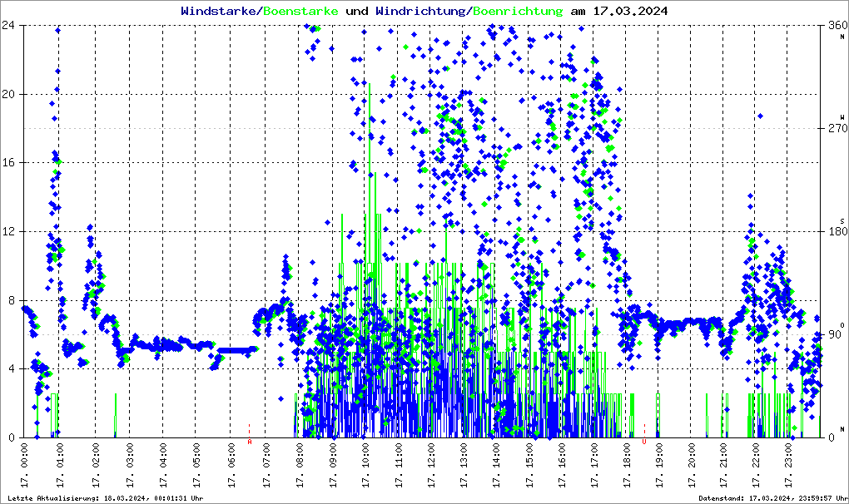Click the left axis value 12
Image resolution: width=849 pixels, height=504 pixels.
pos(7,231)
